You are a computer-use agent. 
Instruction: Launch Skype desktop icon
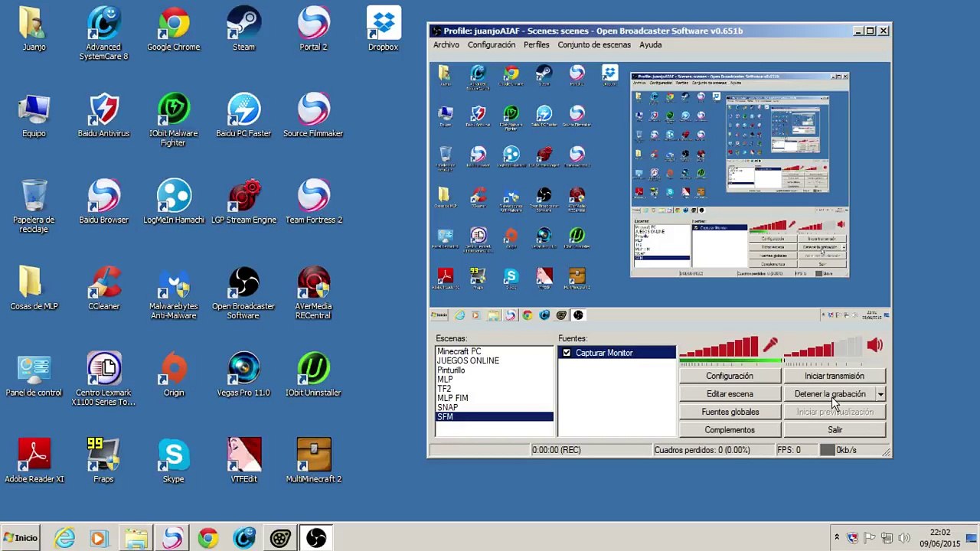tap(173, 461)
